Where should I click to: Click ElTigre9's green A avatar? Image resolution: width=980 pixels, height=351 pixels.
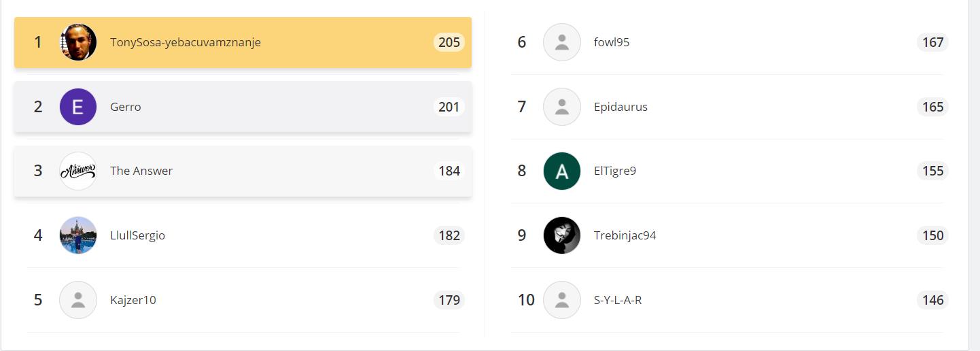coord(562,171)
